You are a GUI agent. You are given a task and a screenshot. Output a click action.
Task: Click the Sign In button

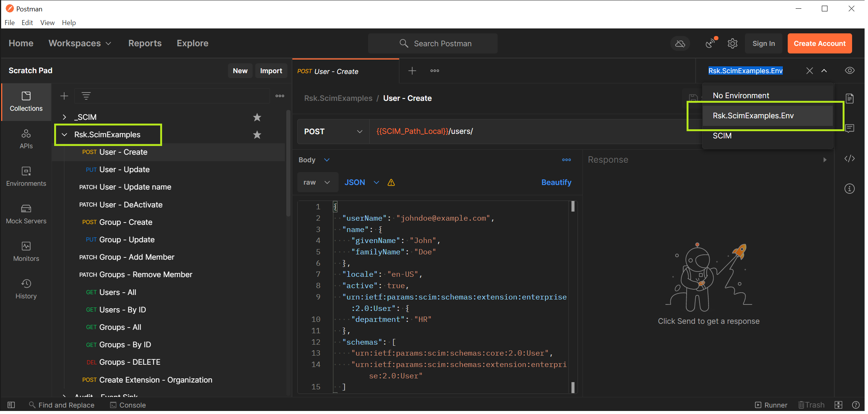point(763,44)
